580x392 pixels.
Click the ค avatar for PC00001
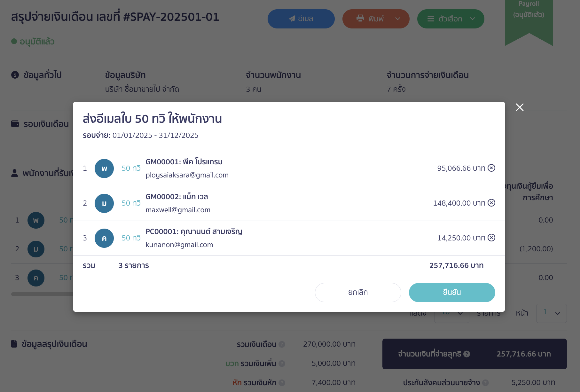tap(104, 238)
